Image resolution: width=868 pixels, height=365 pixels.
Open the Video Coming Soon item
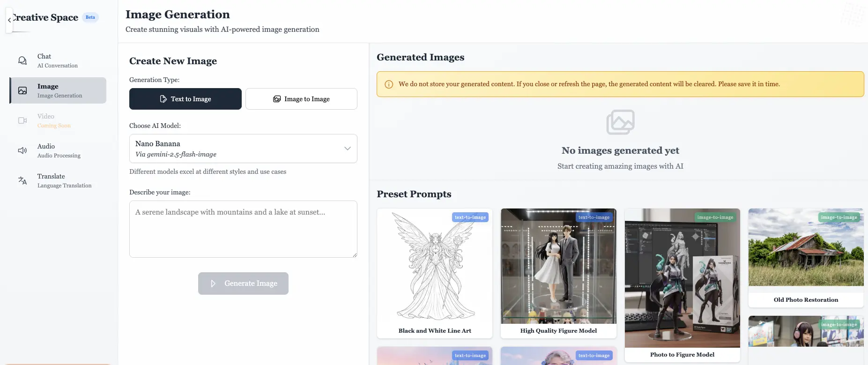pyautogui.click(x=58, y=120)
